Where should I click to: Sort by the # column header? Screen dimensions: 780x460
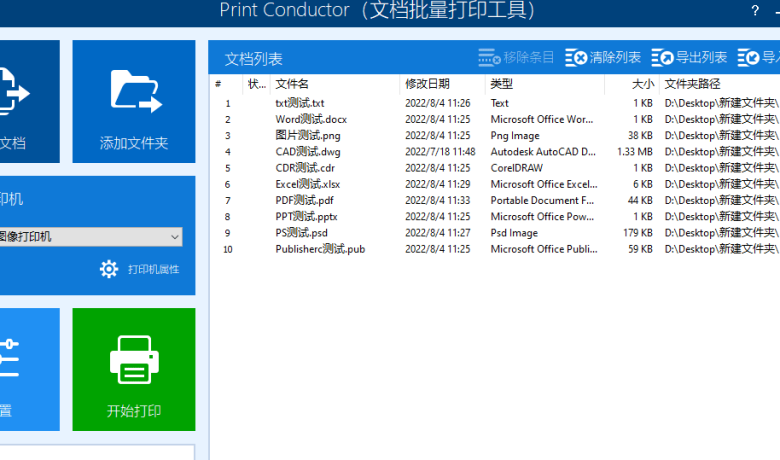226,84
